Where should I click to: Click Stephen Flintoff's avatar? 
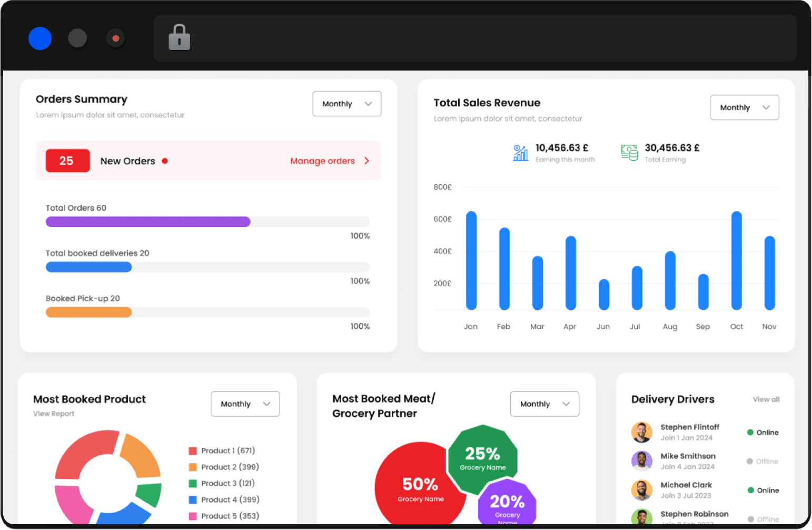pos(641,432)
